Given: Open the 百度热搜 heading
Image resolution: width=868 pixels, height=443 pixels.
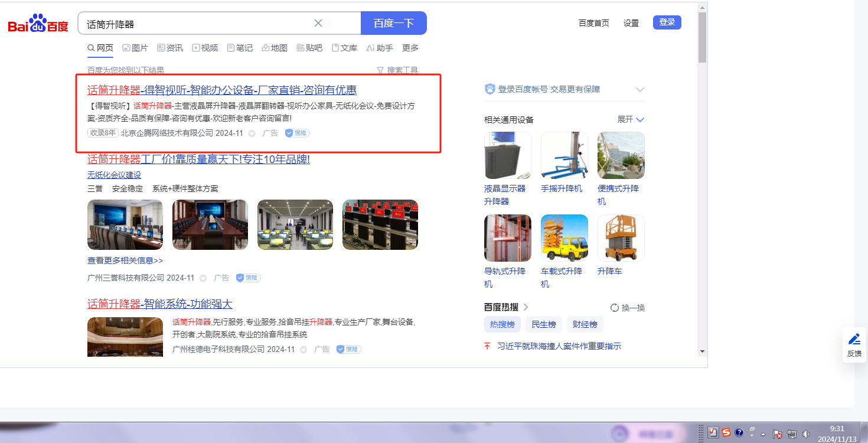Looking at the screenshot, I should pos(506,307).
